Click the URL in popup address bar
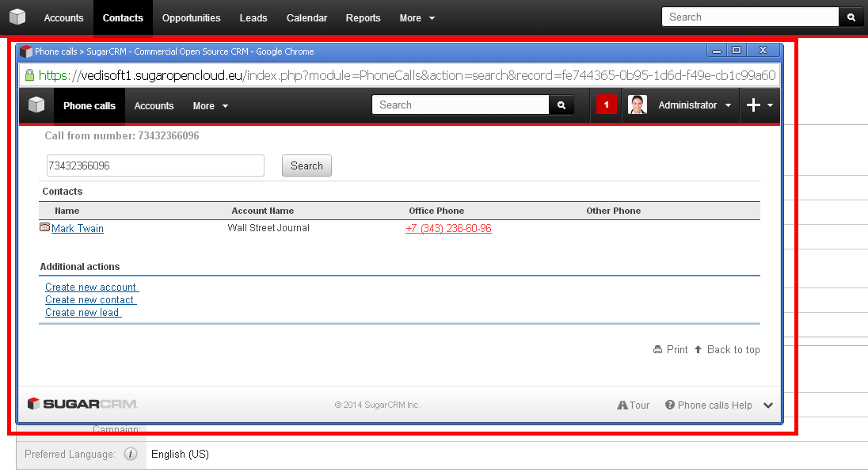868x472 pixels. coord(407,75)
